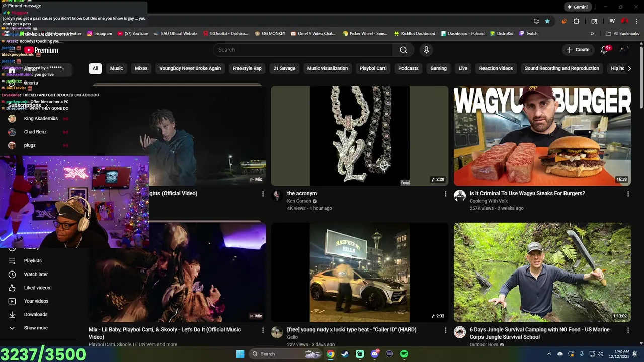Open the orange extension icon in Chrome toolbar
644x362 pixels.
564,21
